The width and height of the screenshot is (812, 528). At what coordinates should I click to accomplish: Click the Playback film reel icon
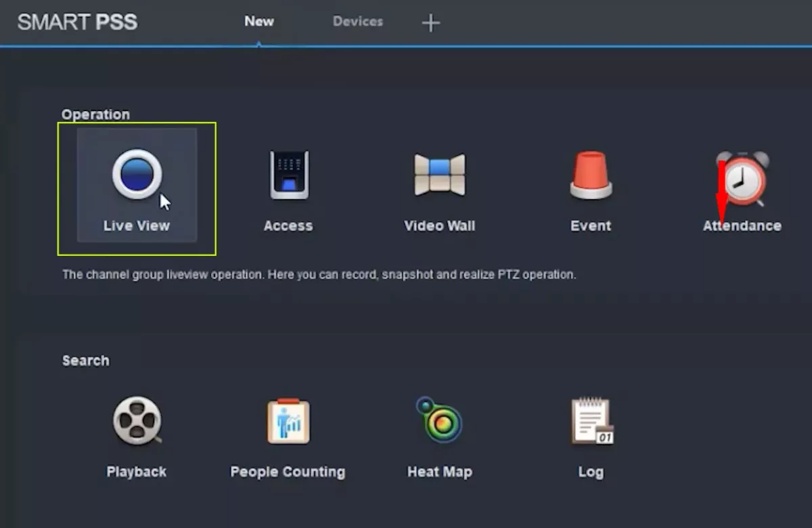[137, 420]
